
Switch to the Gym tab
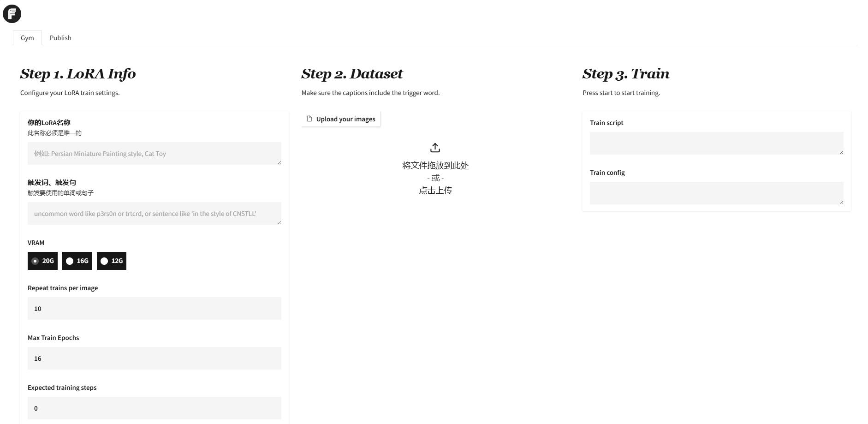[x=27, y=38]
